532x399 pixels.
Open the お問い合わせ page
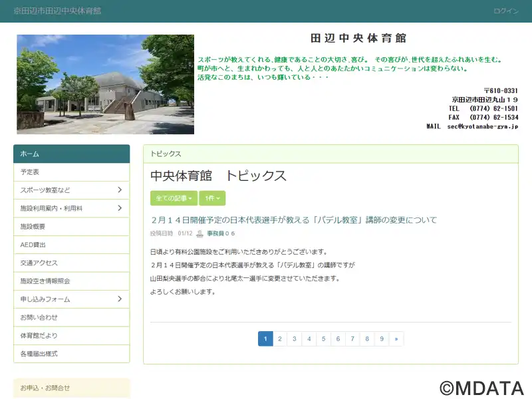[71, 317]
